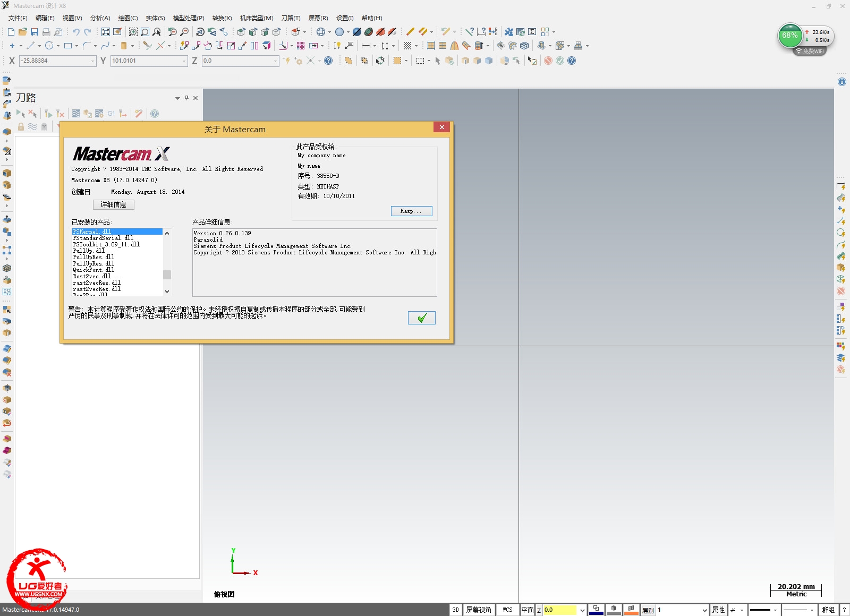Click the Redo arrow icon

click(x=88, y=32)
